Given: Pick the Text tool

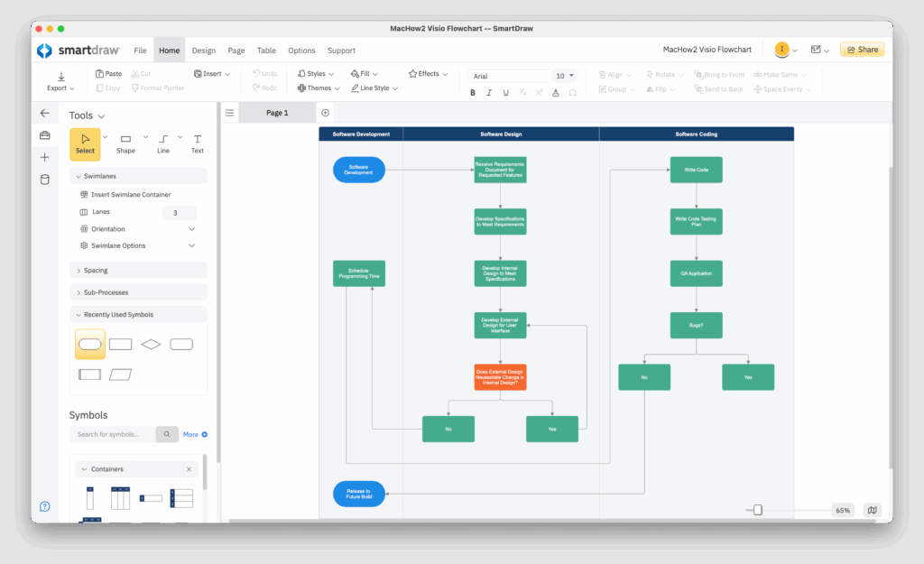Looking at the screenshot, I should tap(198, 143).
